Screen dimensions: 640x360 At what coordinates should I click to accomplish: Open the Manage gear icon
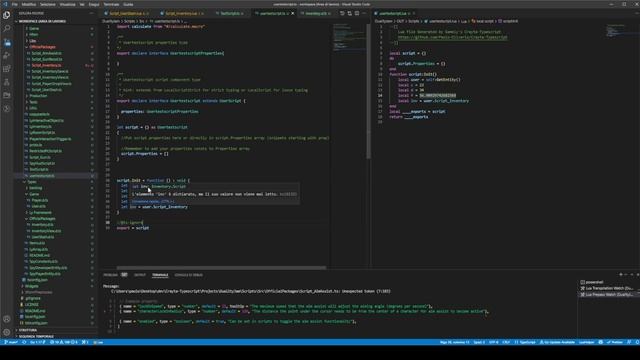coord(7,332)
